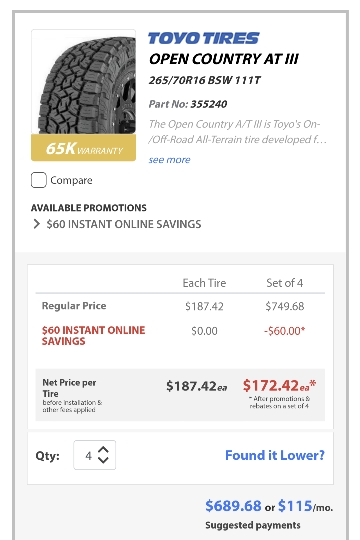Click the $172.42ea net price for set

tap(279, 385)
